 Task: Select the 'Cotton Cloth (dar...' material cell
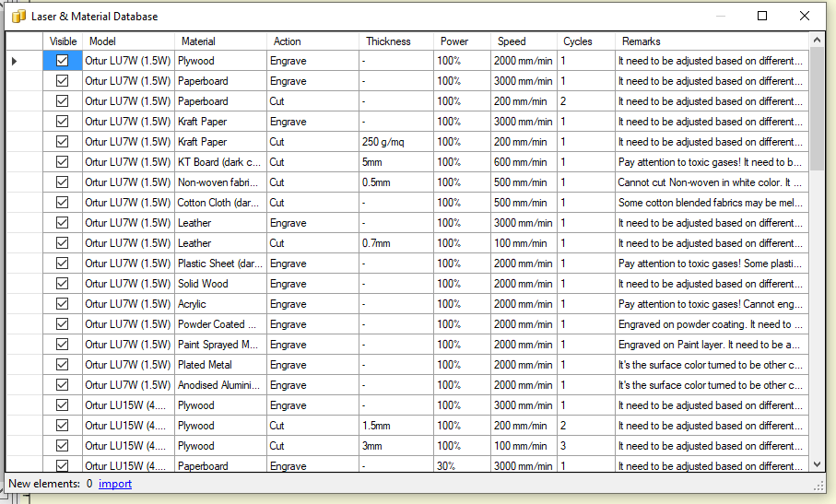click(x=220, y=203)
